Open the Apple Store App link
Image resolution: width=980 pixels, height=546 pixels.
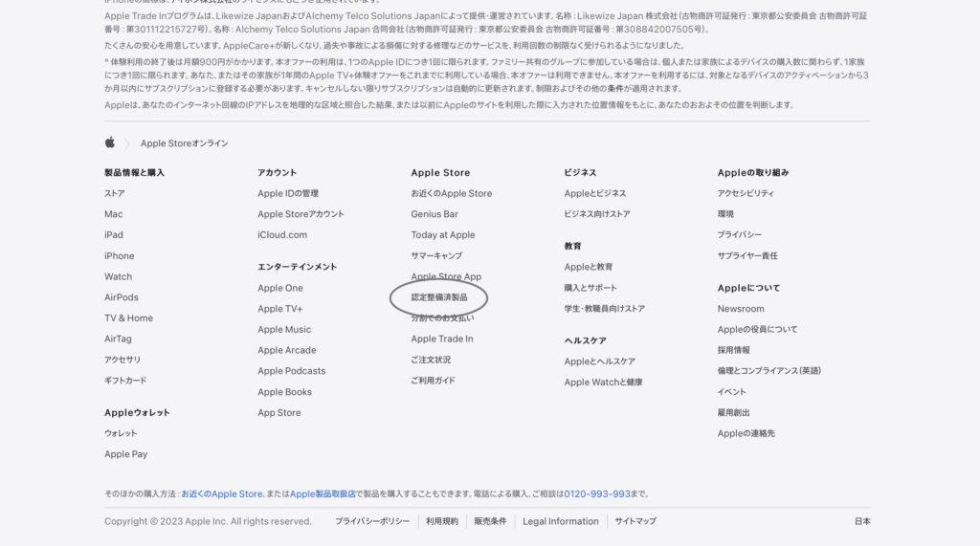tap(446, 276)
